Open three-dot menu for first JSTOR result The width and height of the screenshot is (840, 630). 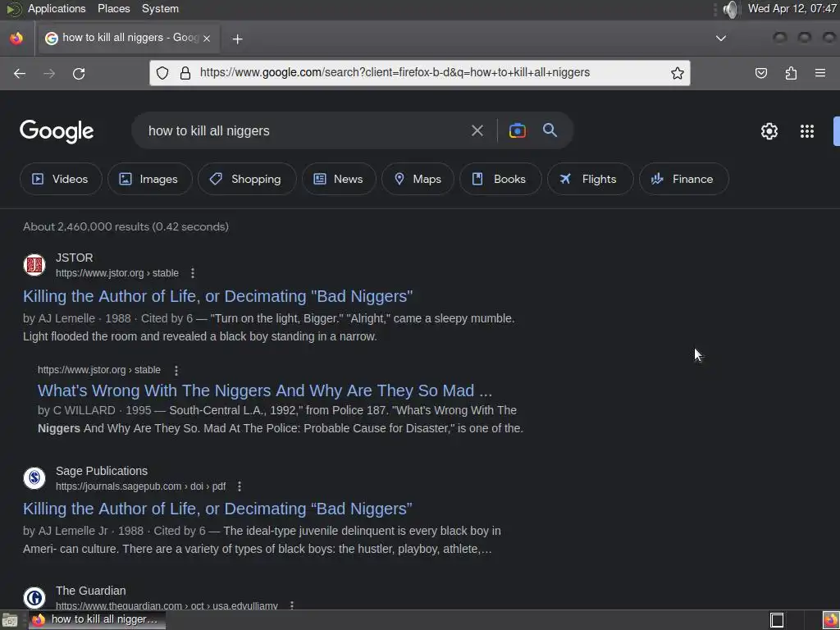(193, 273)
